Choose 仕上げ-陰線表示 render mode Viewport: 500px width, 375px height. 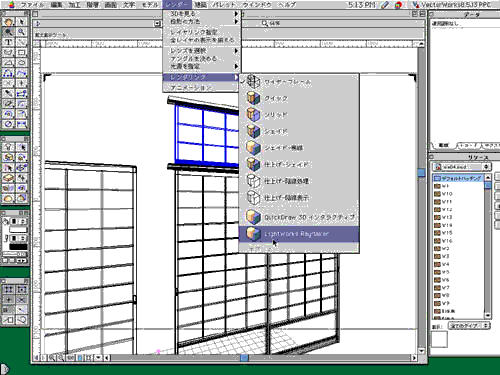tap(299, 198)
